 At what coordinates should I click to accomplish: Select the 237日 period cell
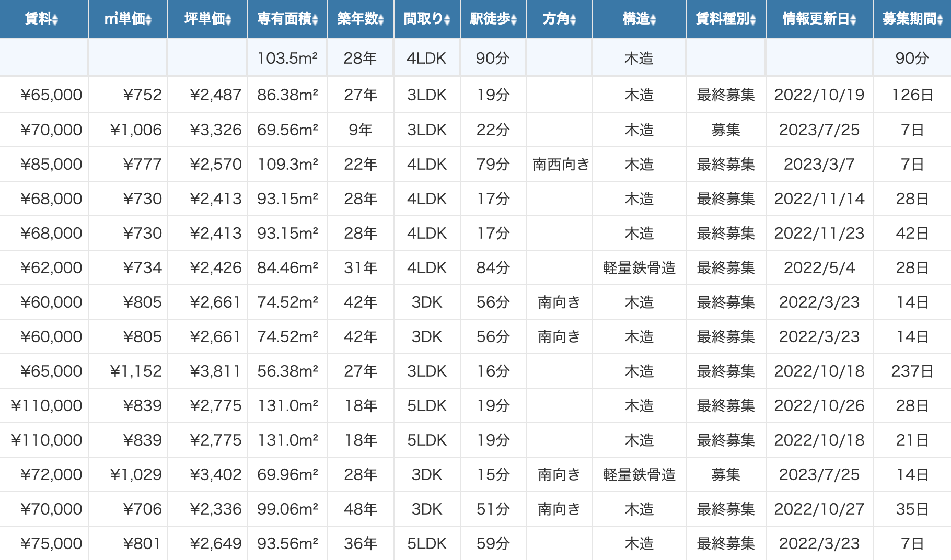(x=912, y=371)
